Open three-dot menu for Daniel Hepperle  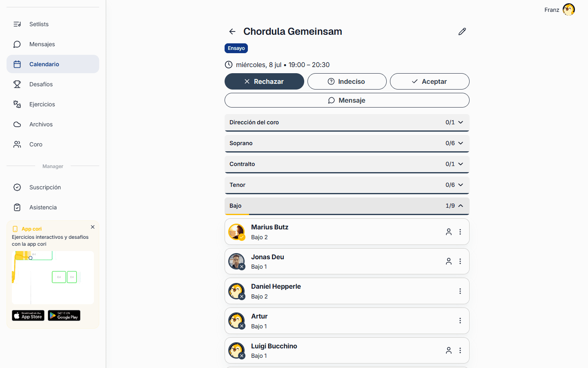coord(460,291)
